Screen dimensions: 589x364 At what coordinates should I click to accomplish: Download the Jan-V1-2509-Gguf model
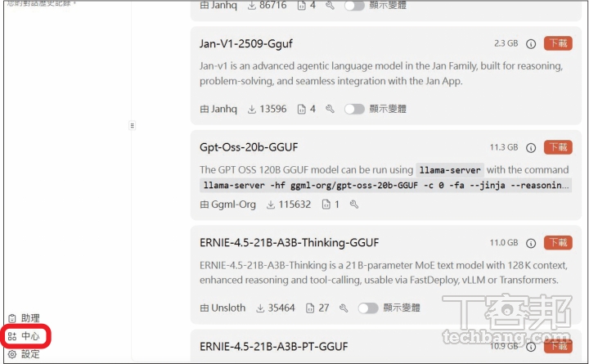click(x=558, y=43)
